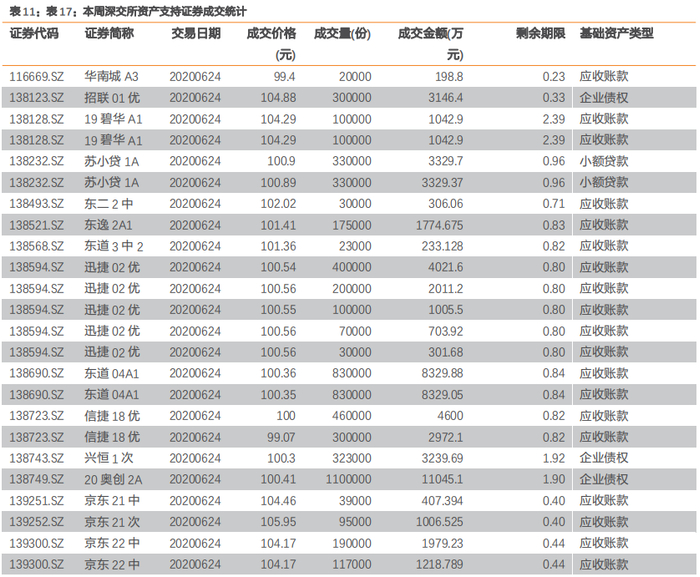This screenshot has width=700, height=577.
Task: Click the 证券简称 column header
Action: (x=109, y=33)
